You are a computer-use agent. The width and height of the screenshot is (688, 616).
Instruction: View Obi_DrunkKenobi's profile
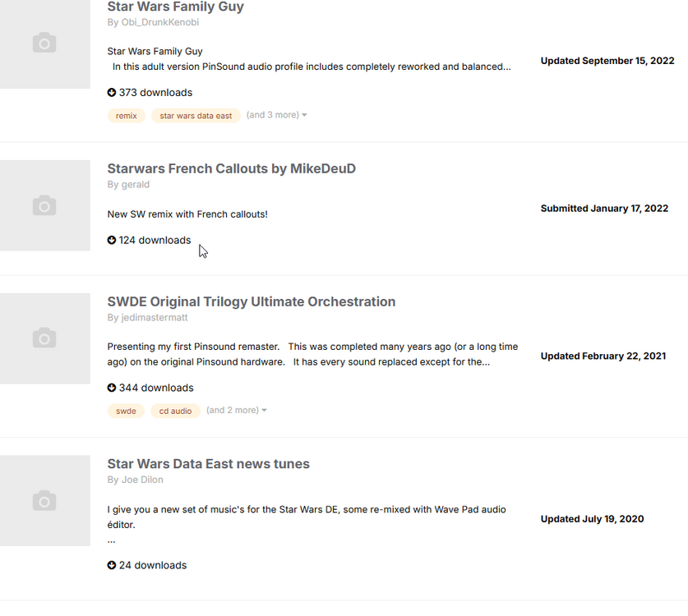(x=160, y=22)
